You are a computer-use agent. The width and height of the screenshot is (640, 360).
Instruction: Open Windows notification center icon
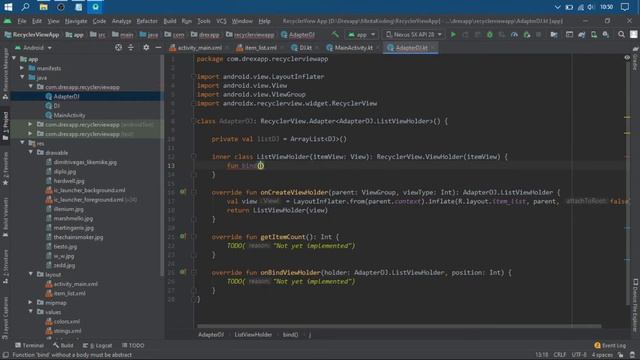(x=625, y=7)
